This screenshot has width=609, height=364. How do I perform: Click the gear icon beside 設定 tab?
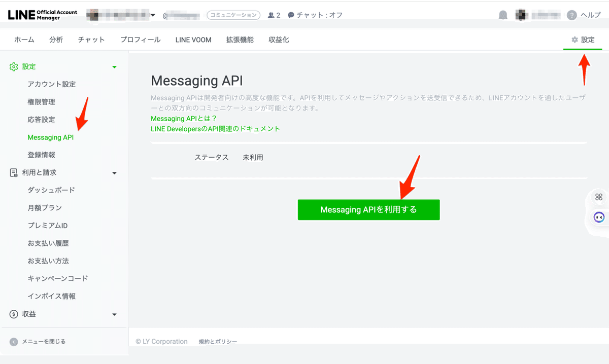tap(574, 40)
